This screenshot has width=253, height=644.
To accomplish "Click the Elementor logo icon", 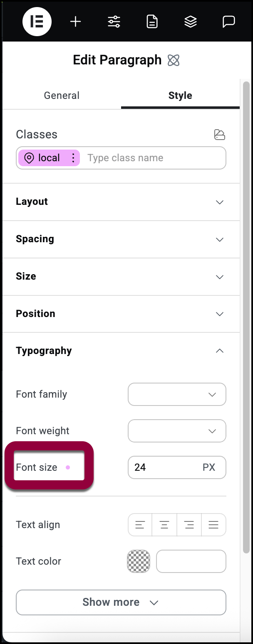I will [x=37, y=22].
